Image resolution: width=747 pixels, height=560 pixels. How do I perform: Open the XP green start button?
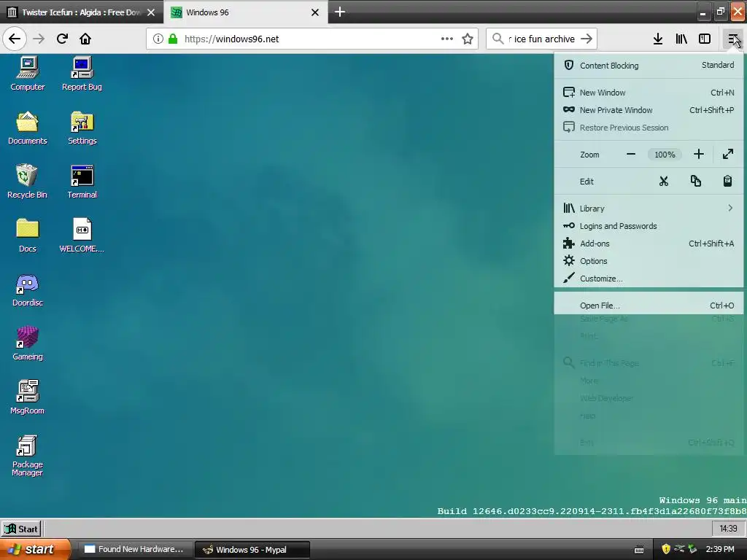coord(35,549)
